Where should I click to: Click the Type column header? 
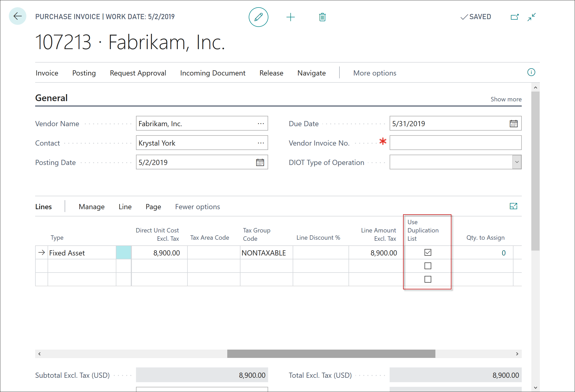[x=57, y=238]
